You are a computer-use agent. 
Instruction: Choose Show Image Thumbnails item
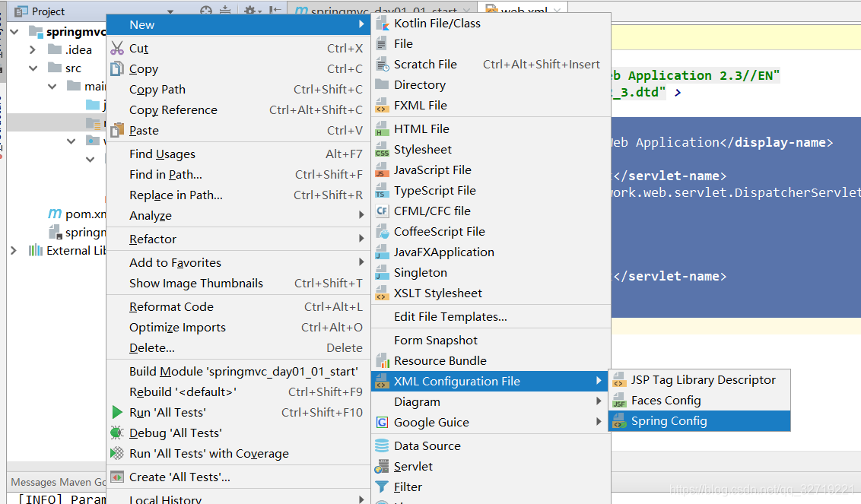click(x=238, y=284)
